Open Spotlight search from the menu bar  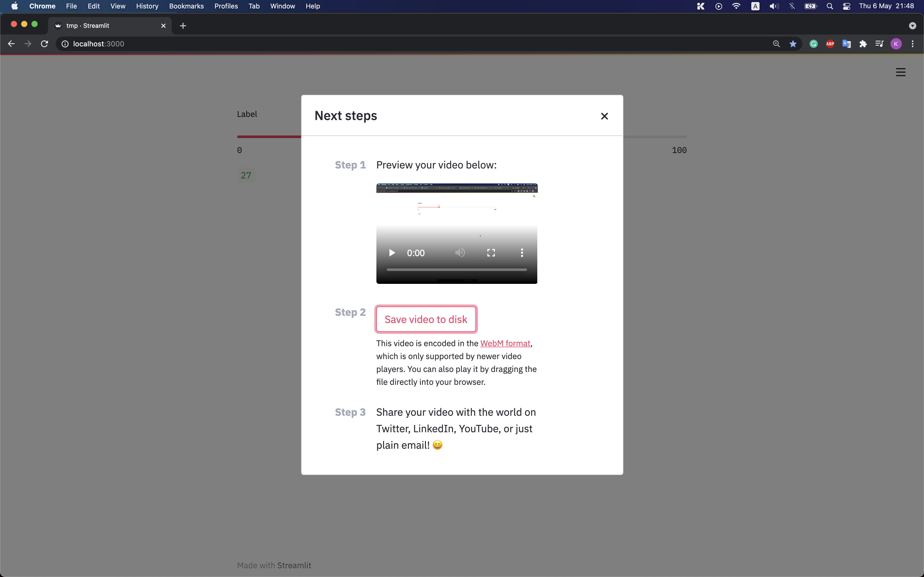[829, 6]
